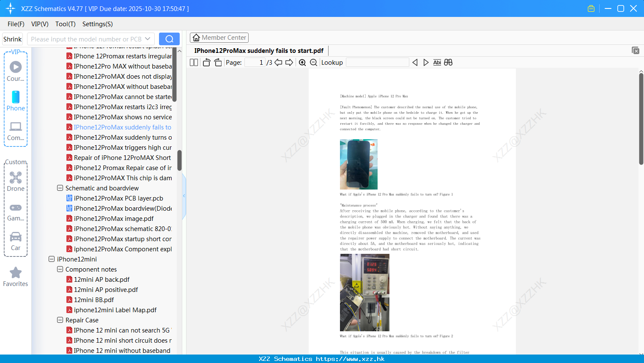This screenshot has height=363, width=644.
Task: Toggle match whole word (Abi) icon
Action: (x=437, y=62)
